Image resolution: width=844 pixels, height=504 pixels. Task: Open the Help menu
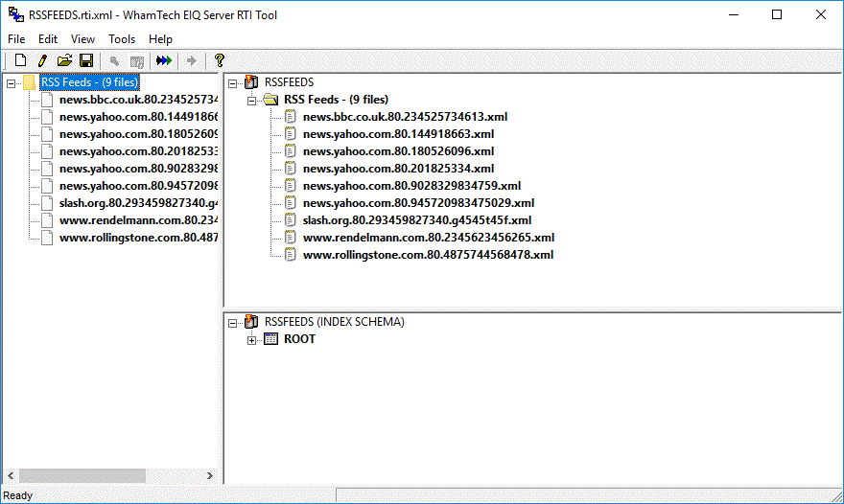(x=160, y=38)
